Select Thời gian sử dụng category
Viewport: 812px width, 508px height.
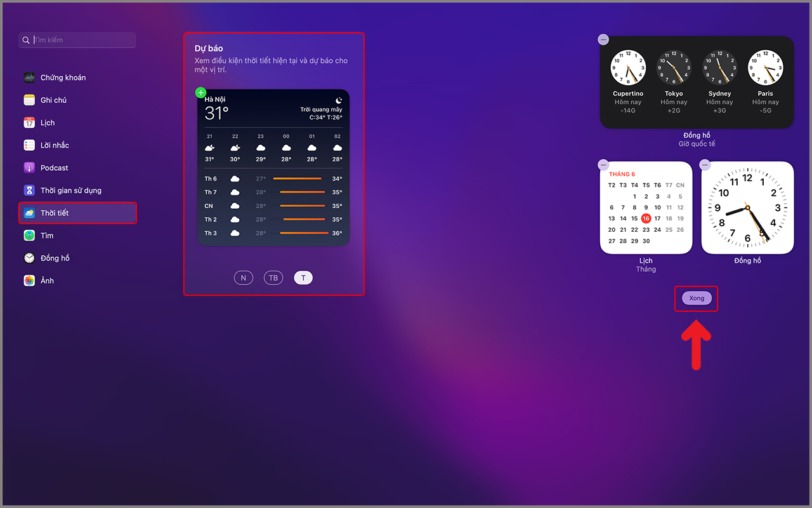[x=78, y=190]
